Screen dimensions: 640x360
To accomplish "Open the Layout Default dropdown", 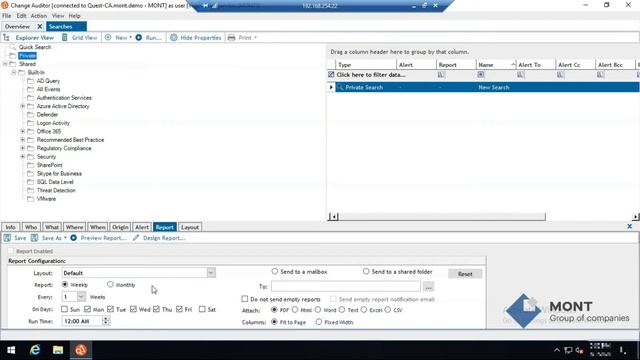I will [211, 273].
